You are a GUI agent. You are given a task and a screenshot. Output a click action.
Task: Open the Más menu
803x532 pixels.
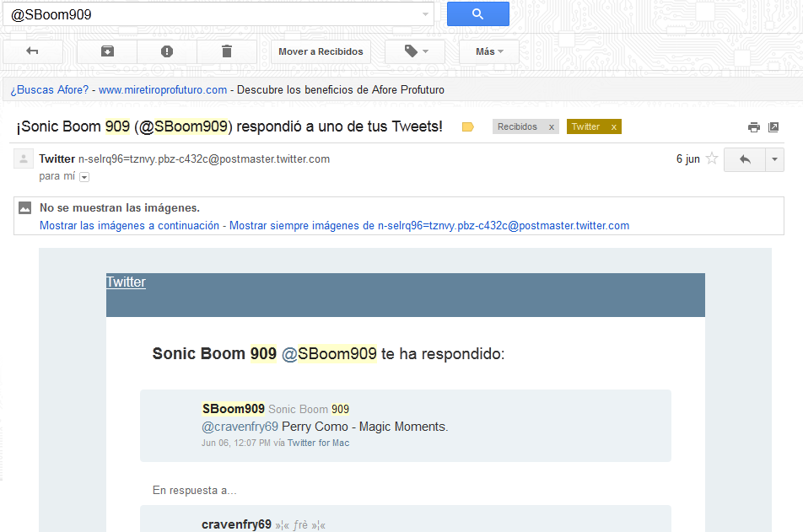[489, 51]
